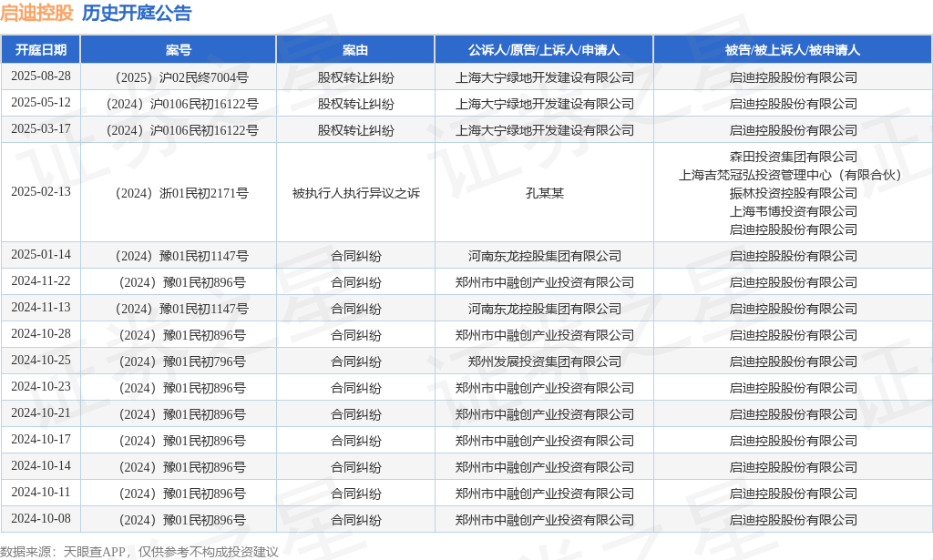Click 合同纠纷 in the 2024-10-17 row
Image resolution: width=933 pixels, height=560 pixels.
pyautogui.click(x=355, y=441)
